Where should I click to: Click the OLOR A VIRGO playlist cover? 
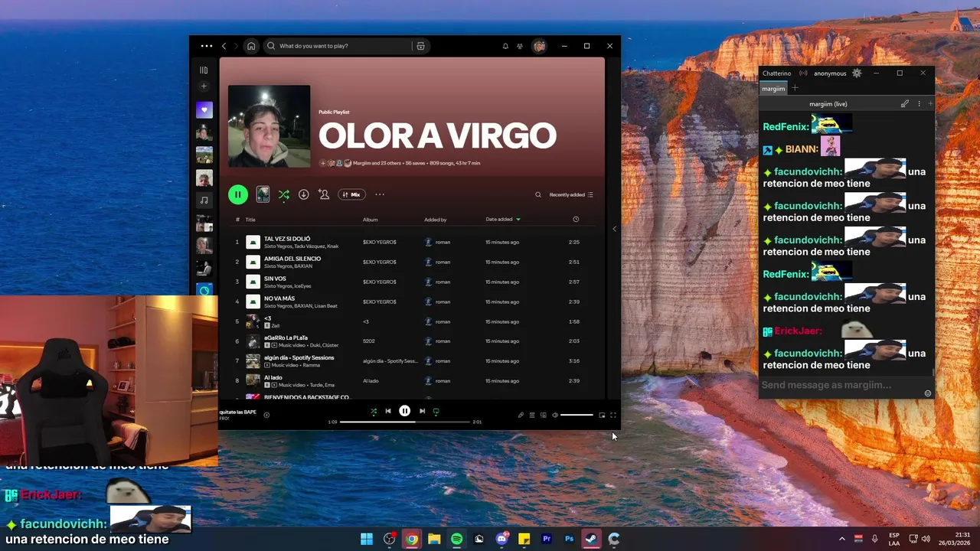[x=269, y=126]
